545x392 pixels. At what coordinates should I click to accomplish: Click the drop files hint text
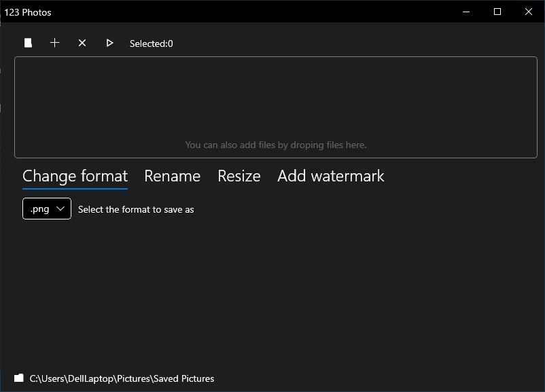pyautogui.click(x=276, y=145)
